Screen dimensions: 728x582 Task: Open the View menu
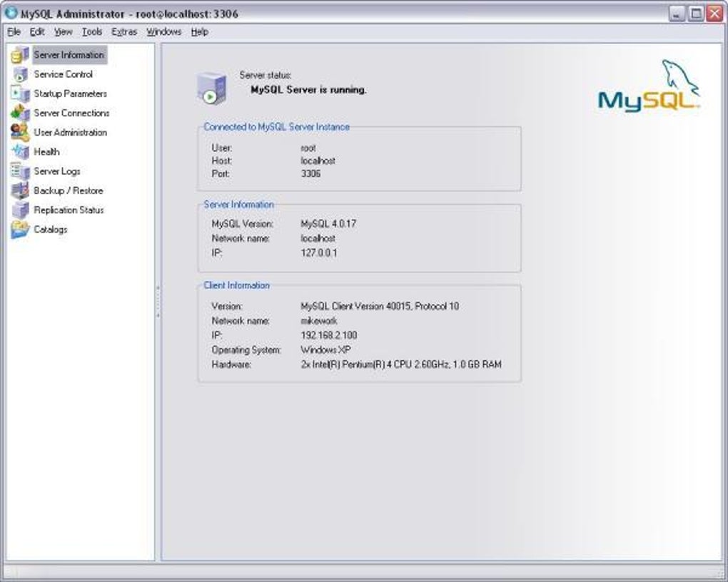tap(63, 31)
